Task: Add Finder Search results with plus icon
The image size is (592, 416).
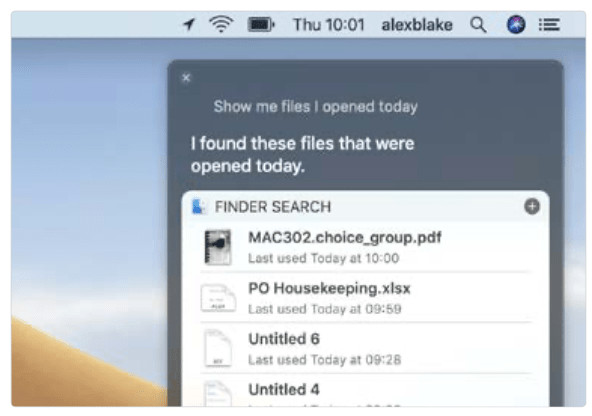Action: coord(532,206)
